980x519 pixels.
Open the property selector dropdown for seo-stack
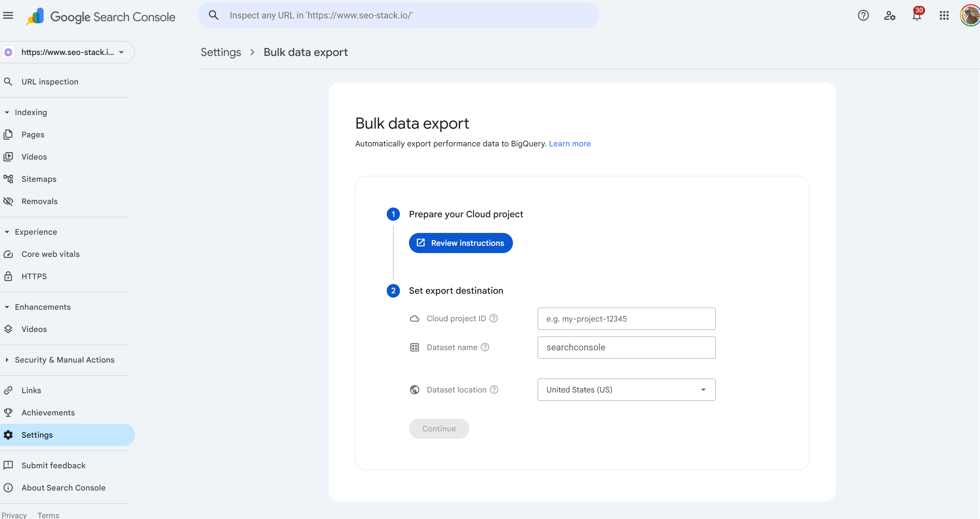coord(68,52)
